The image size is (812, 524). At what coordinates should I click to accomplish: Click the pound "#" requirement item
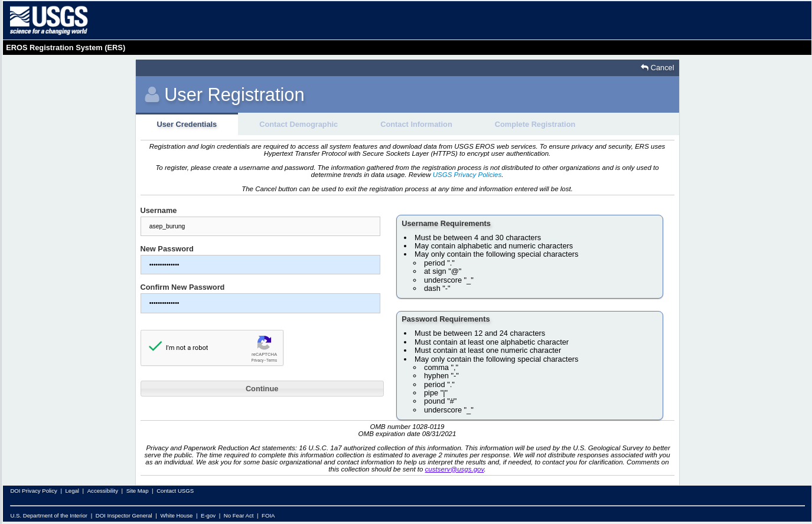pyautogui.click(x=440, y=401)
